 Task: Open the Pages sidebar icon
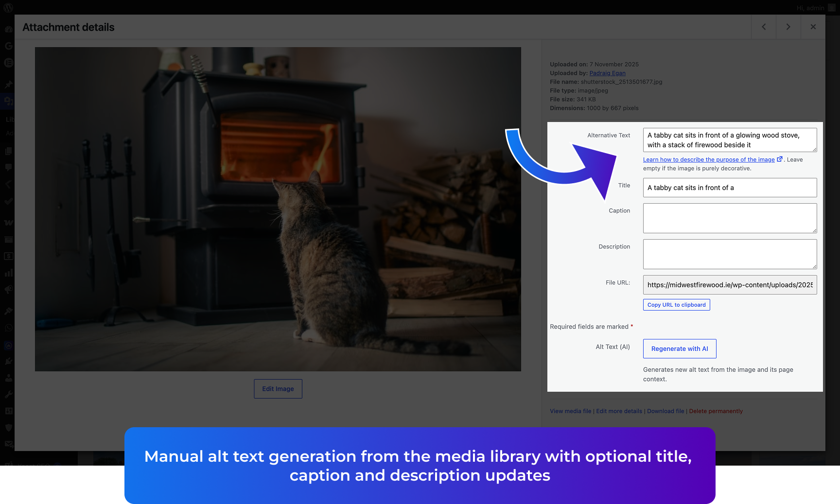click(8, 151)
